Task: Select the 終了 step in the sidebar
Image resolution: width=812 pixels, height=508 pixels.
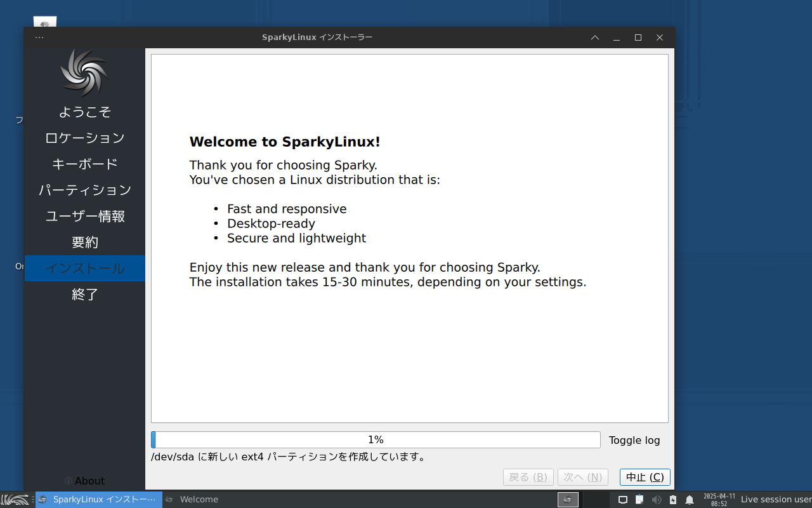Action: click(x=85, y=294)
